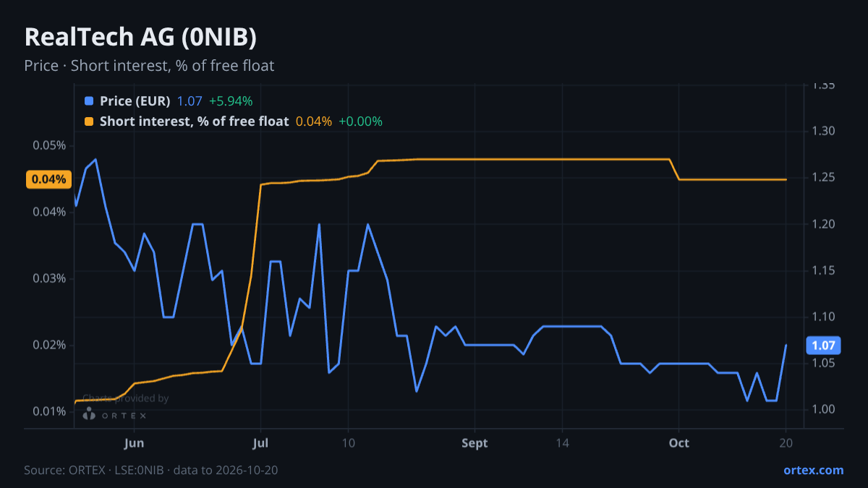The height and width of the screenshot is (488, 868).
Task: Click the 1.07 price value in the legend
Action: [x=190, y=101]
